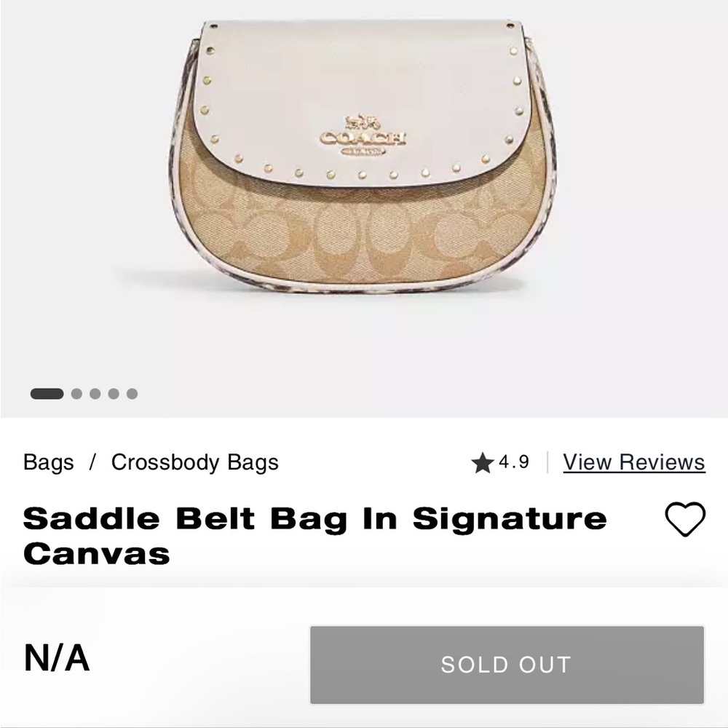The height and width of the screenshot is (728, 728).
Task: Go to fifth carousel image dot
Action: coord(132,394)
